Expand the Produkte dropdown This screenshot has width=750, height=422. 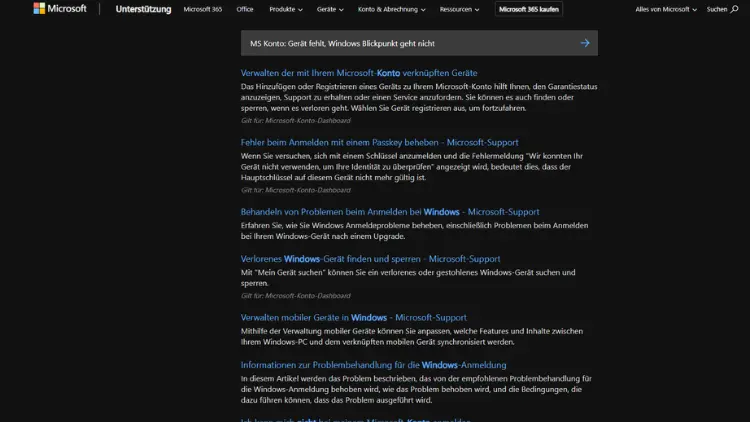pos(286,9)
